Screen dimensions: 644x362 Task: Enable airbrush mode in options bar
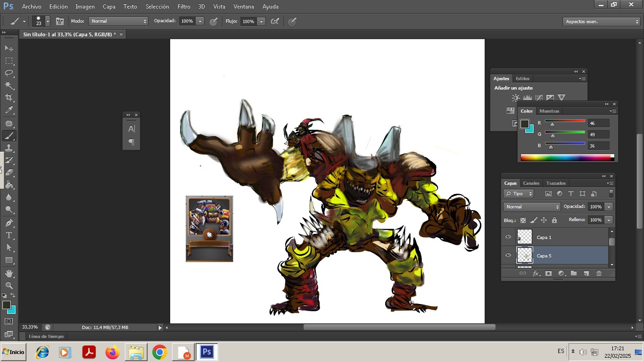point(275,21)
